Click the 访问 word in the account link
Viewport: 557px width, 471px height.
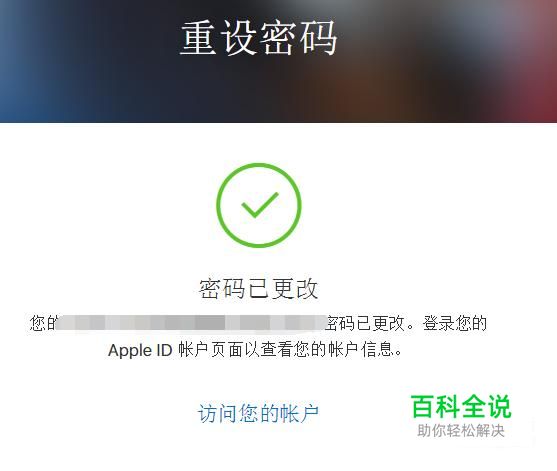tap(218, 413)
